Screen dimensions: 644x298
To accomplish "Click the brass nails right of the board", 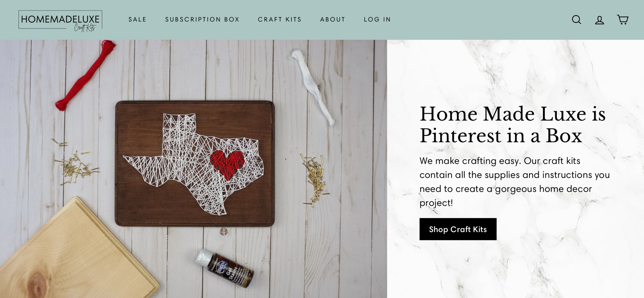I will (x=315, y=180).
